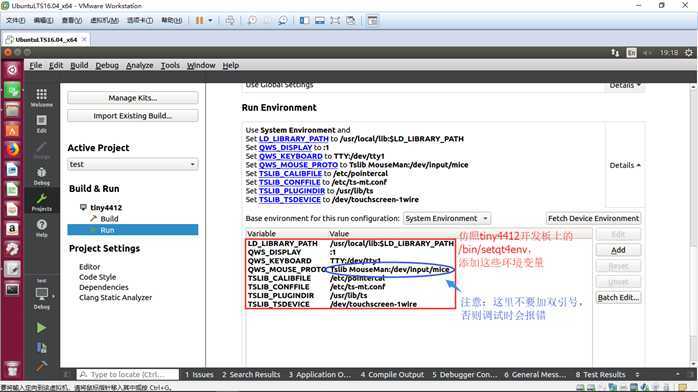Screen dimensions: 698x392
Task: Open Files manager in Ubuntu dock
Action: 12,110
